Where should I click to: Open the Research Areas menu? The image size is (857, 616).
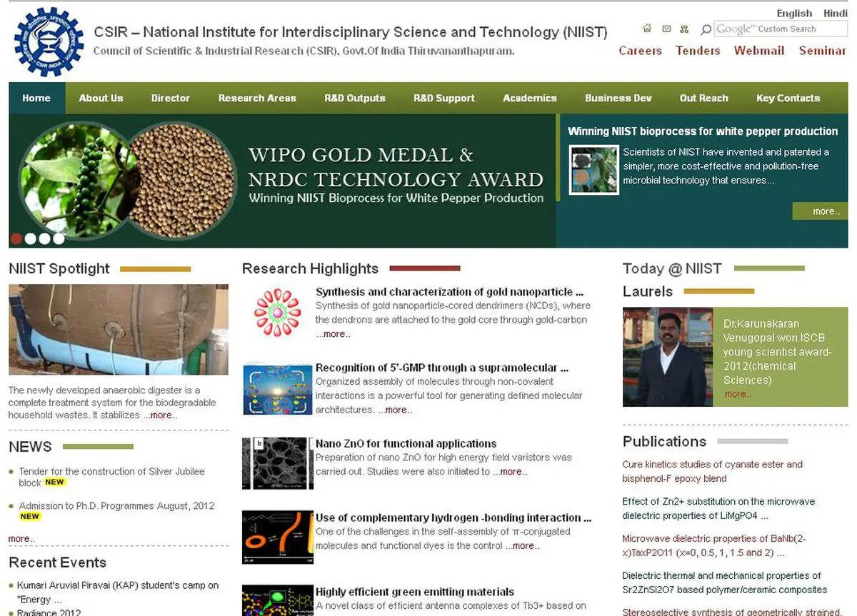(257, 98)
